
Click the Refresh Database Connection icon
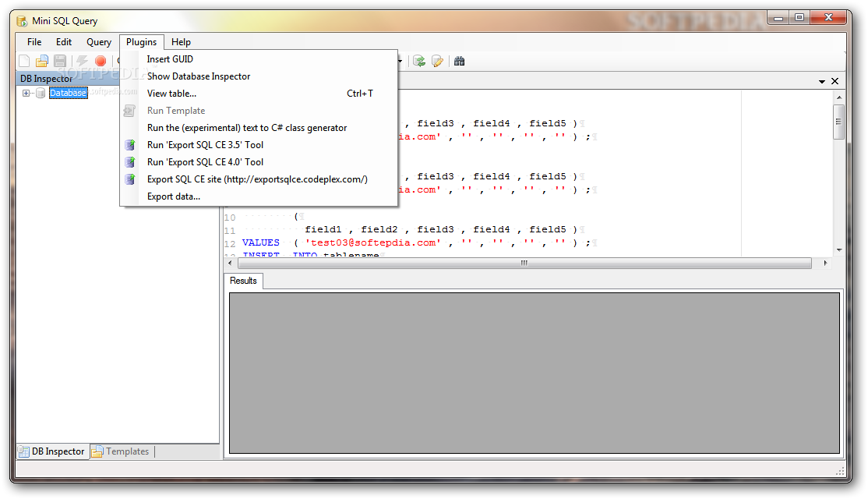(x=419, y=61)
